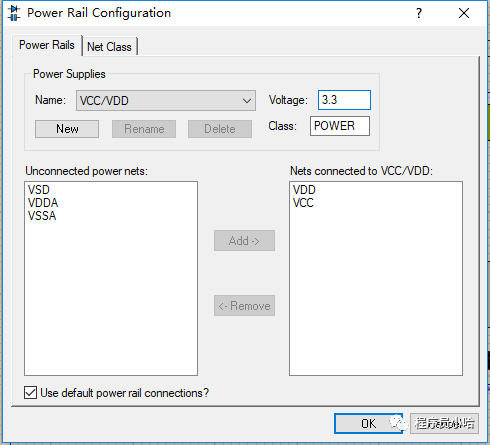The width and height of the screenshot is (490, 445).
Task: Click the <- Remove button
Action: (x=244, y=306)
